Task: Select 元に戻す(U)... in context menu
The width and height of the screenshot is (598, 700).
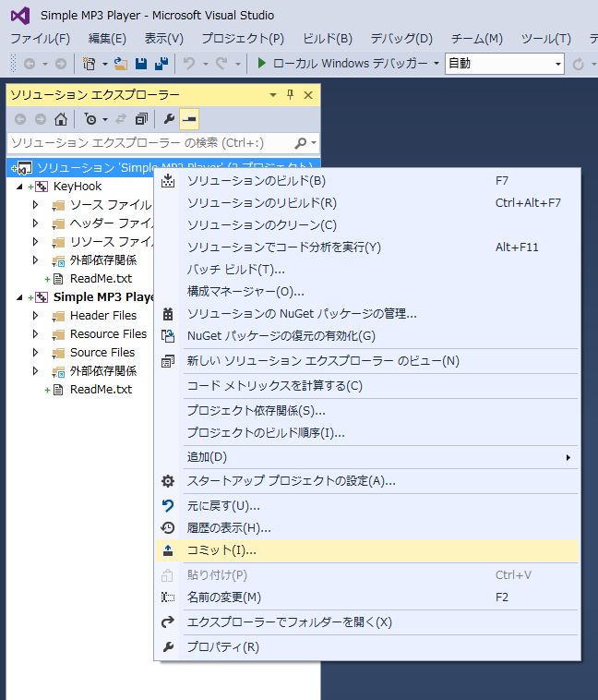Action: coord(367,506)
